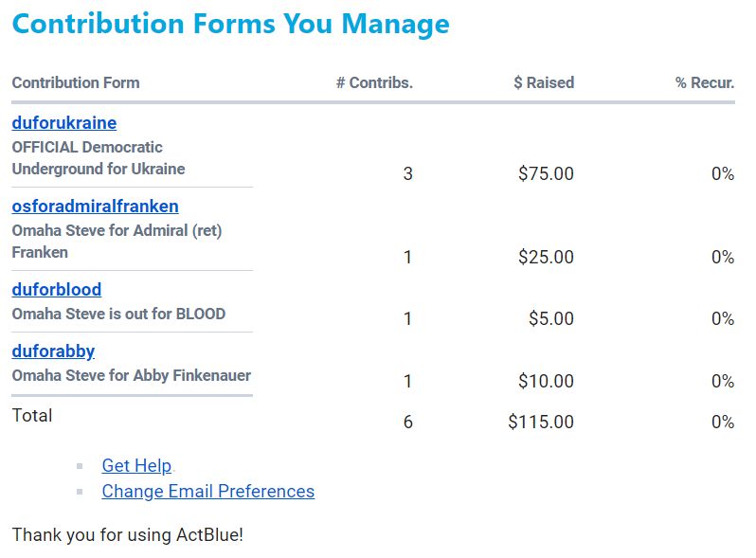Click the $5.00 amount for duforblood
Image resolution: width=756 pixels, height=558 pixels.
pos(551,319)
